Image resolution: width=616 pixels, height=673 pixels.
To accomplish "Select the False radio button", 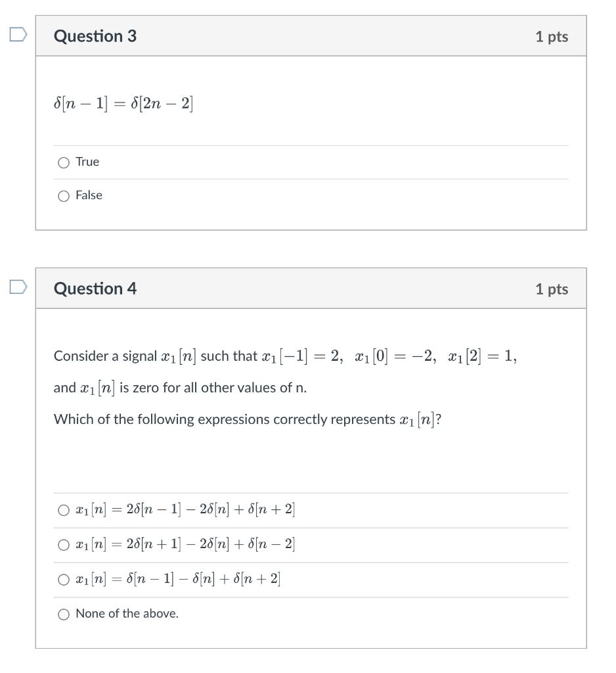I will tap(64, 195).
